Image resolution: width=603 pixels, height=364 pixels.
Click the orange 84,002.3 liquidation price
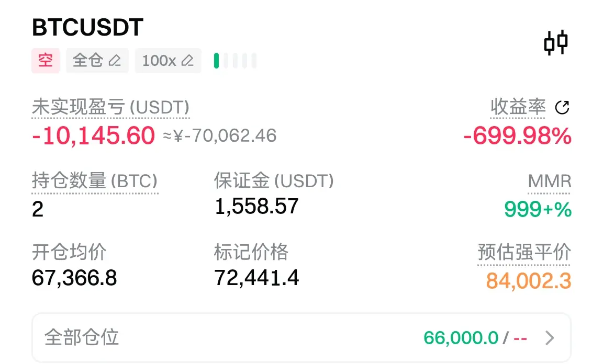529,281
